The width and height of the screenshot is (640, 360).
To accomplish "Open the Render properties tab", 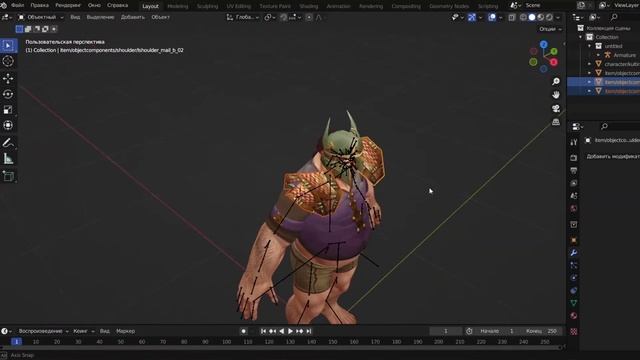I will (573, 158).
